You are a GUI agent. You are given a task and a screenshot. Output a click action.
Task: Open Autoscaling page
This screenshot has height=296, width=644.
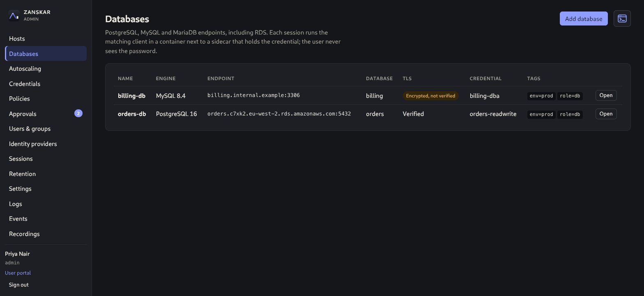46,69
